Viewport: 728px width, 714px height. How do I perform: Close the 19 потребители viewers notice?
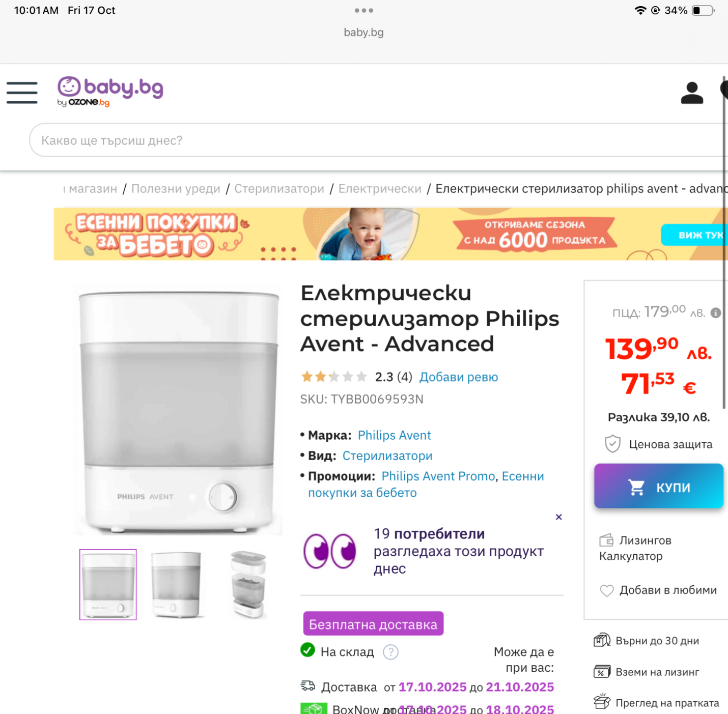[558, 517]
